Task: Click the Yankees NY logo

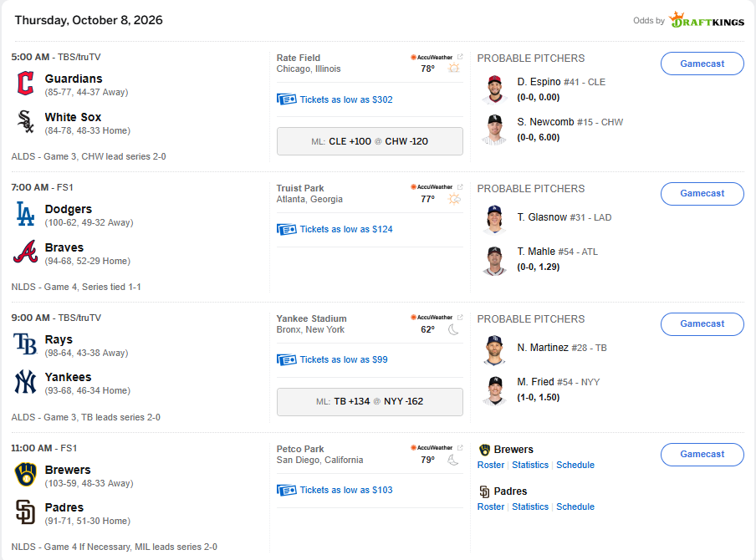Action: coord(26,382)
